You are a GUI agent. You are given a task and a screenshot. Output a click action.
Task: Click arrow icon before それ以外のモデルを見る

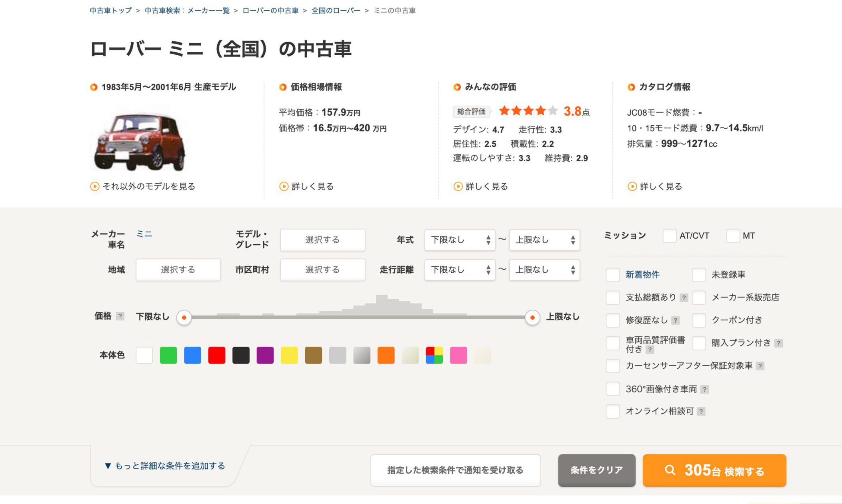(95, 186)
